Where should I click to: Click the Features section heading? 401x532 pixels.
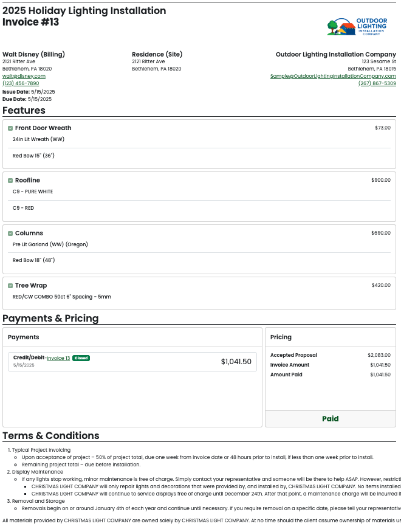[x=24, y=110]
